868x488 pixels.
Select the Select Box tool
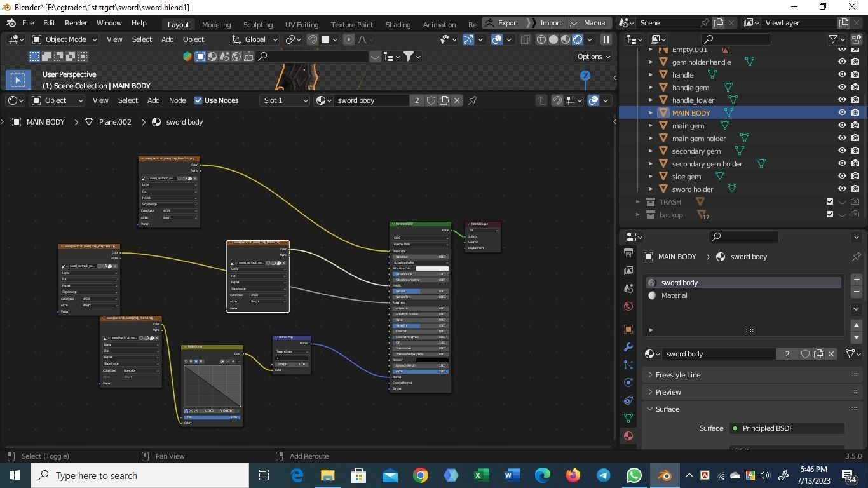click(x=18, y=80)
